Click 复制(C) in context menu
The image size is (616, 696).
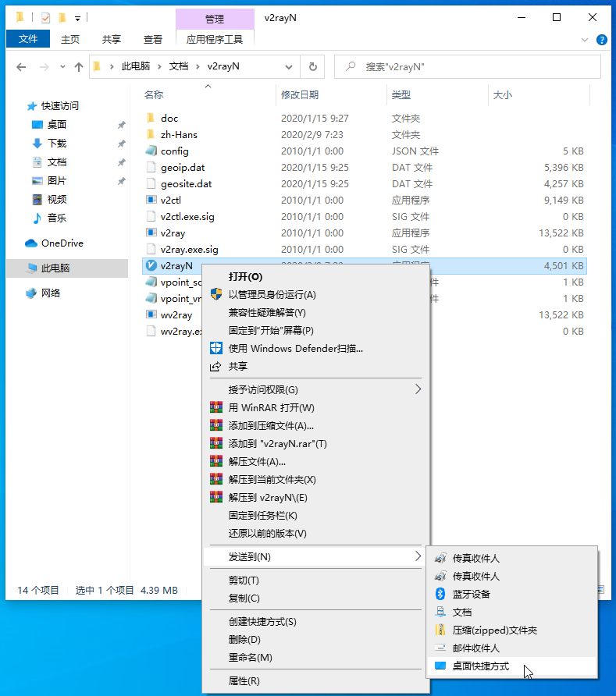click(315, 598)
